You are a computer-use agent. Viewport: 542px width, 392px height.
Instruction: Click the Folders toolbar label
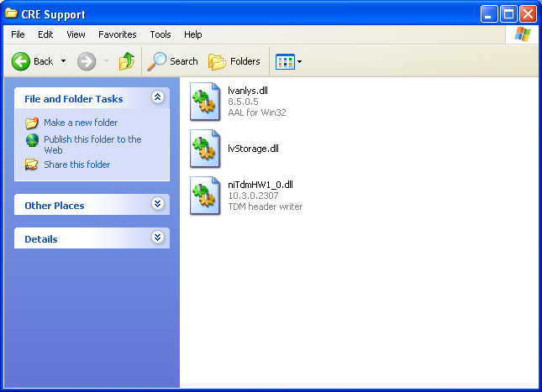[x=245, y=61]
